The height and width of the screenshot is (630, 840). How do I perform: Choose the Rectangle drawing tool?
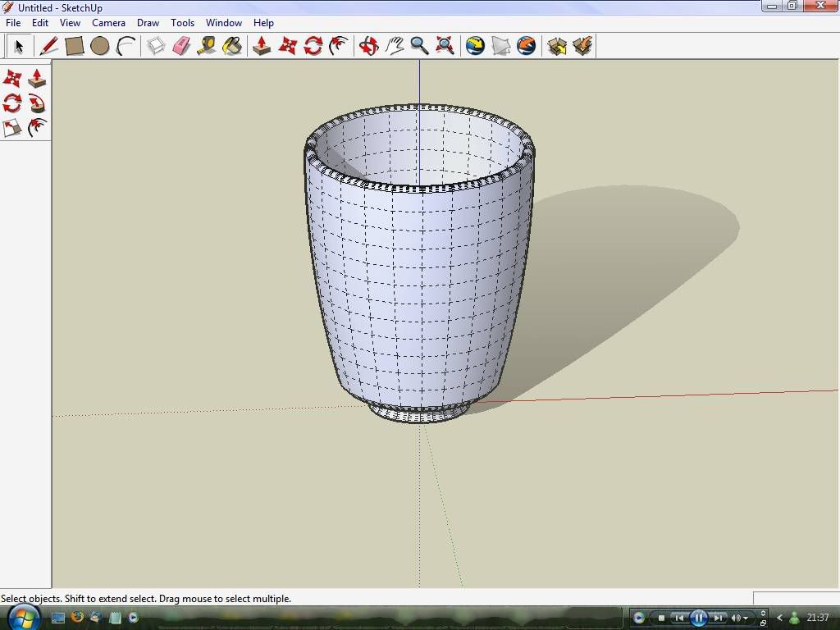[75, 46]
